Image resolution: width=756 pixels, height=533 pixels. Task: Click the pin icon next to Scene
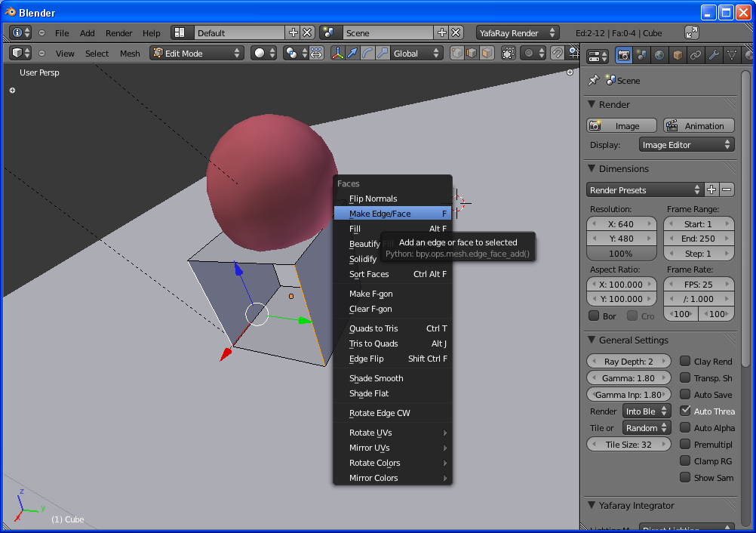coord(594,80)
